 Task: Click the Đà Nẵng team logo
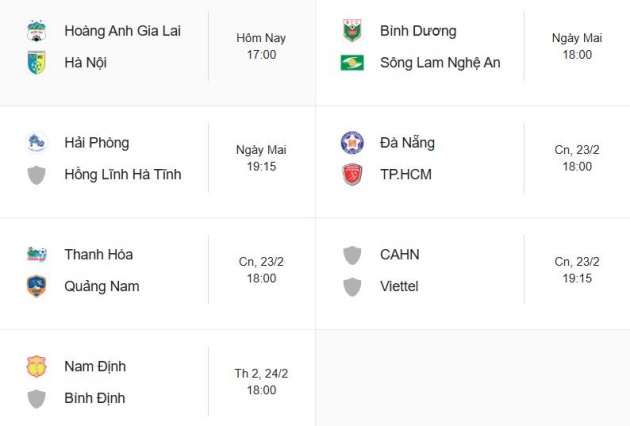(x=352, y=143)
